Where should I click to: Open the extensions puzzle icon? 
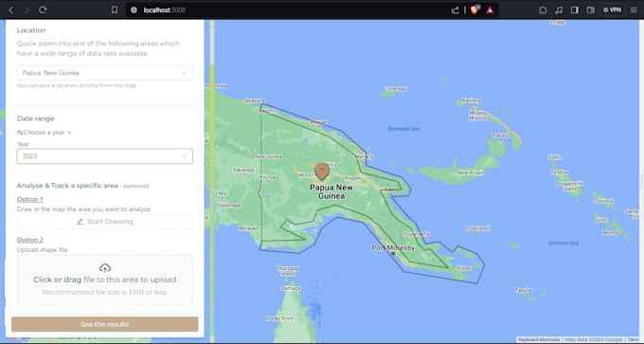[x=543, y=9]
